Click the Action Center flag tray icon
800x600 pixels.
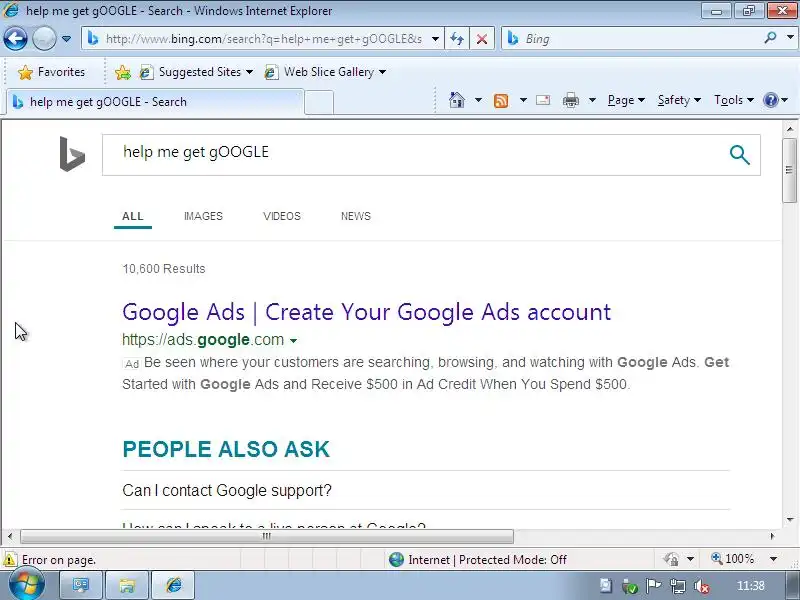tap(654, 586)
